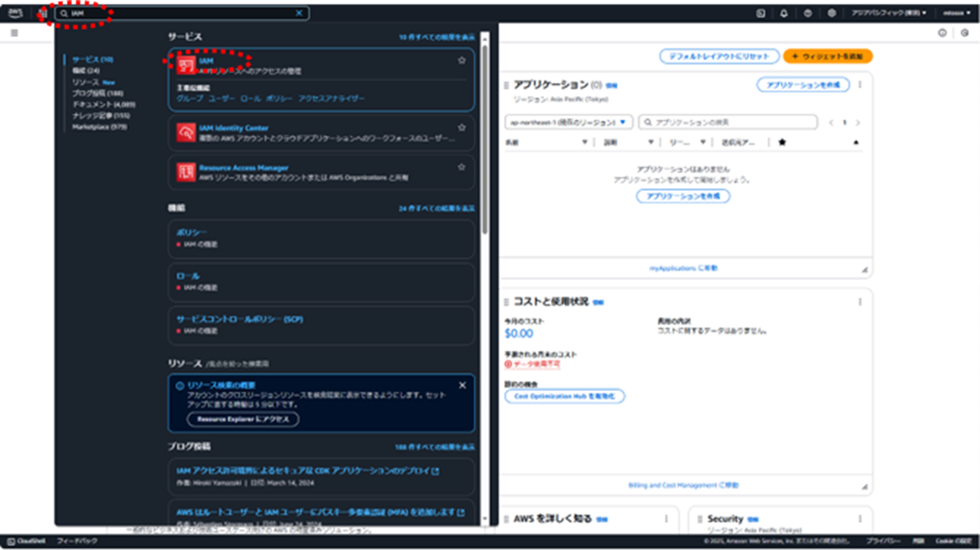
Task: Click the Resource Access Manager service icon
Action: tap(186, 172)
